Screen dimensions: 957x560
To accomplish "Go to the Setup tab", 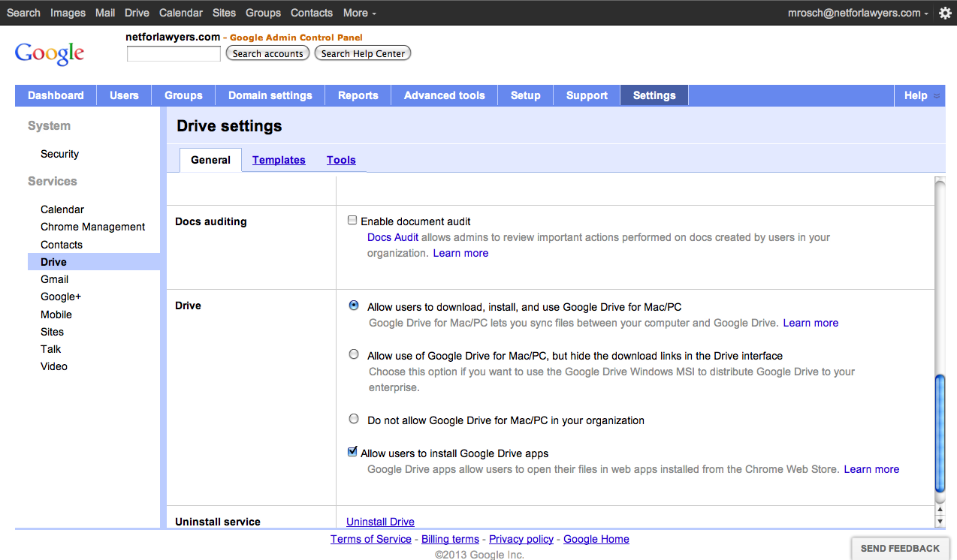I will click(526, 95).
